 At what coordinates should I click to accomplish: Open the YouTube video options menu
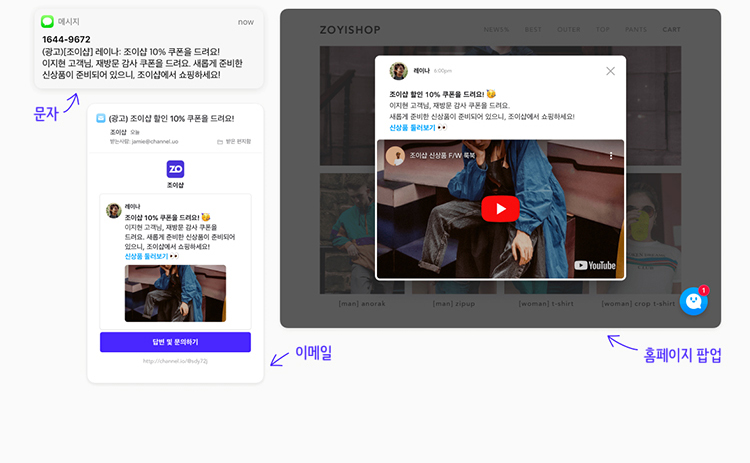611,156
